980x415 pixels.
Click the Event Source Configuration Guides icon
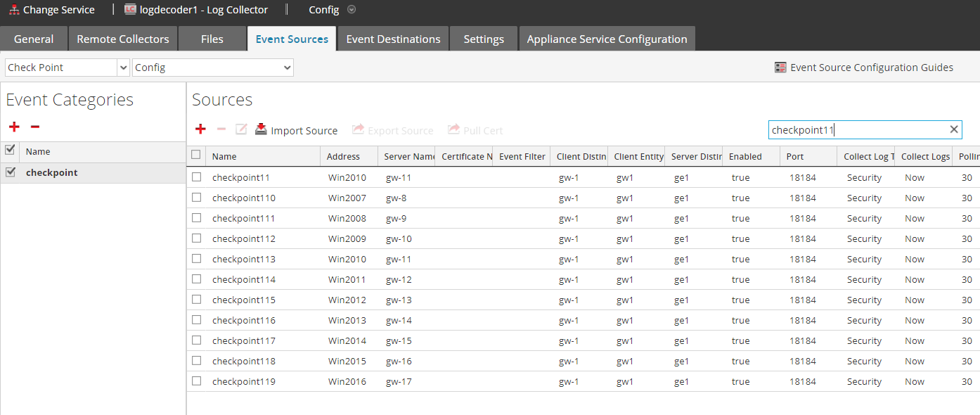pos(780,68)
